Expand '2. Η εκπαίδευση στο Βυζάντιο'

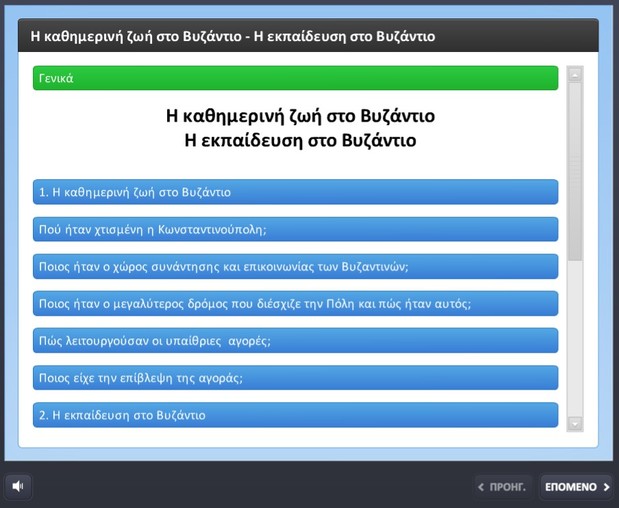(x=295, y=415)
